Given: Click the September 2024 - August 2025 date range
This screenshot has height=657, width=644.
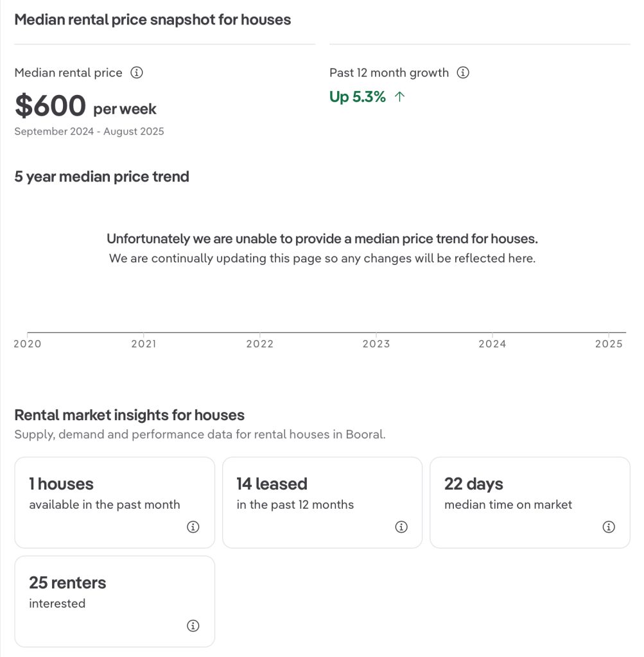Looking at the screenshot, I should (89, 132).
